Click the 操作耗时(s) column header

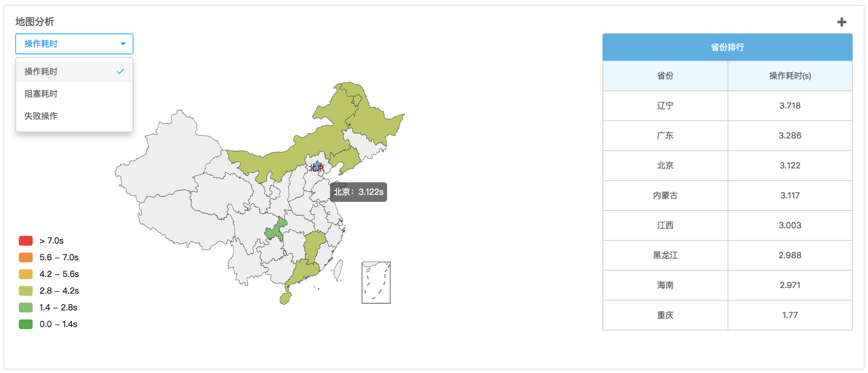(x=789, y=76)
